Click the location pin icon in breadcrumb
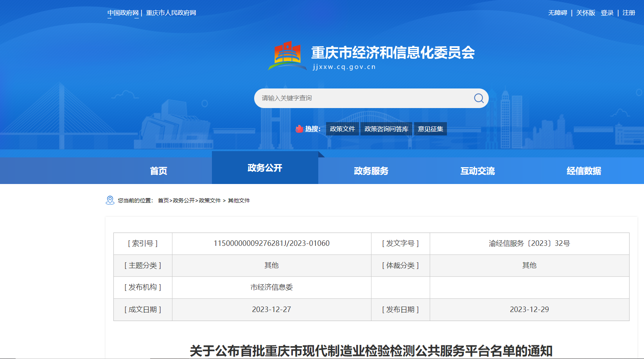 click(x=110, y=200)
